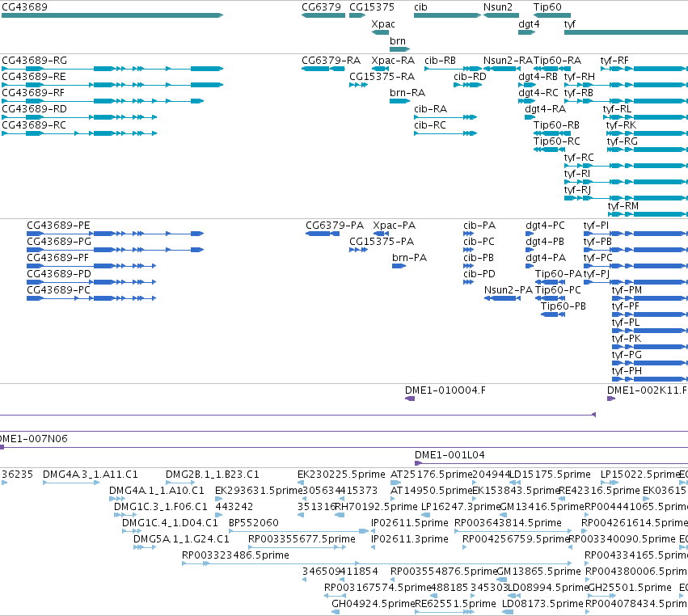688x616 pixels.
Task: Select transcript CG43689-RF
Action: coord(103,101)
